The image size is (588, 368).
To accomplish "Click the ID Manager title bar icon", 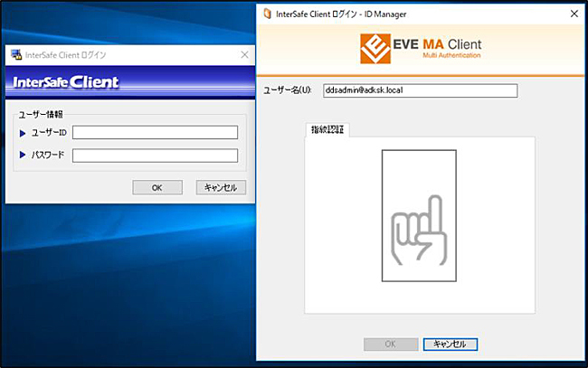I will 265,14.
